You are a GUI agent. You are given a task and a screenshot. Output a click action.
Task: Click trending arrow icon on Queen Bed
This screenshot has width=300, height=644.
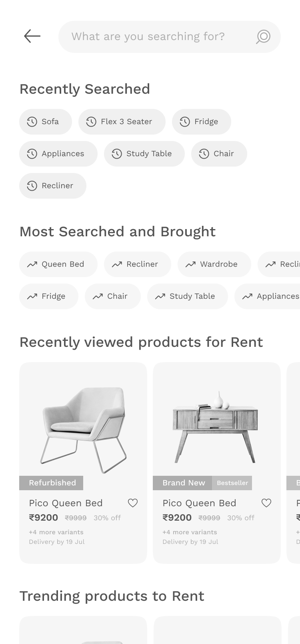pos(32,264)
